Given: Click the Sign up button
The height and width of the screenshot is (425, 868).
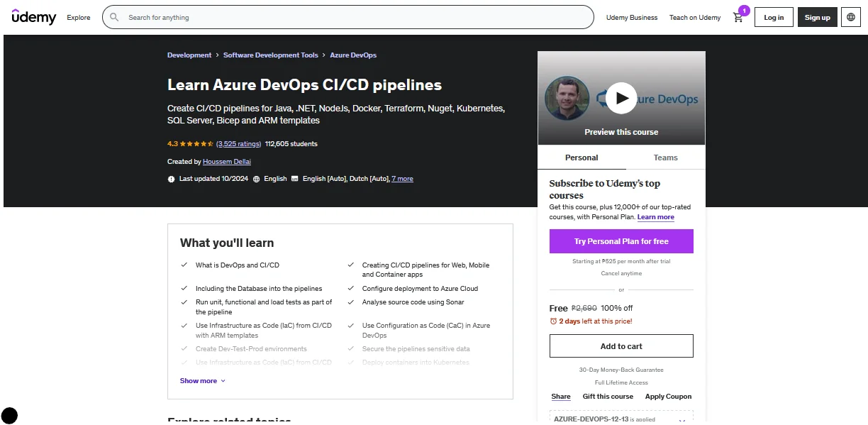Looking at the screenshot, I should (x=817, y=17).
